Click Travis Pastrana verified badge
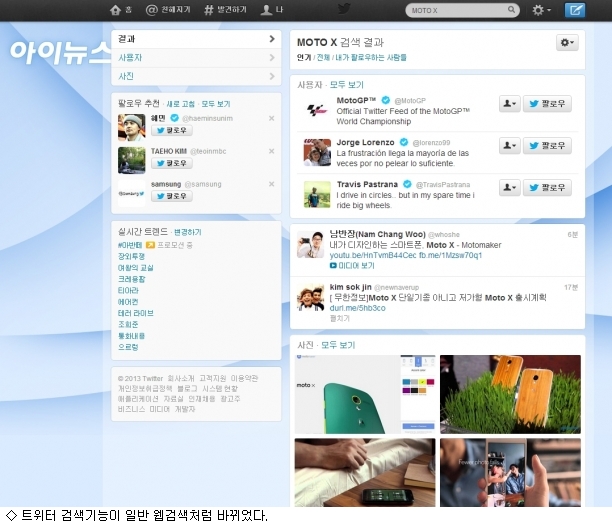The height and width of the screenshot is (527, 612). click(x=407, y=184)
